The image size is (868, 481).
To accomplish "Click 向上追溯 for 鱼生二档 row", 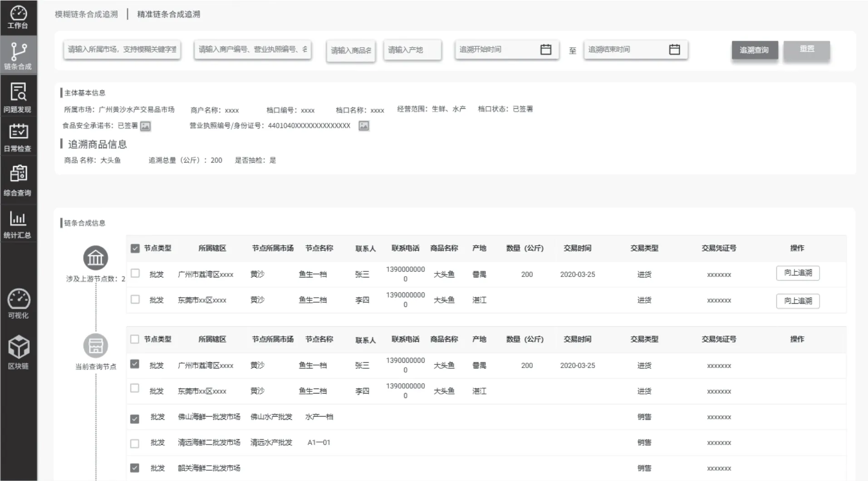I will tap(798, 301).
